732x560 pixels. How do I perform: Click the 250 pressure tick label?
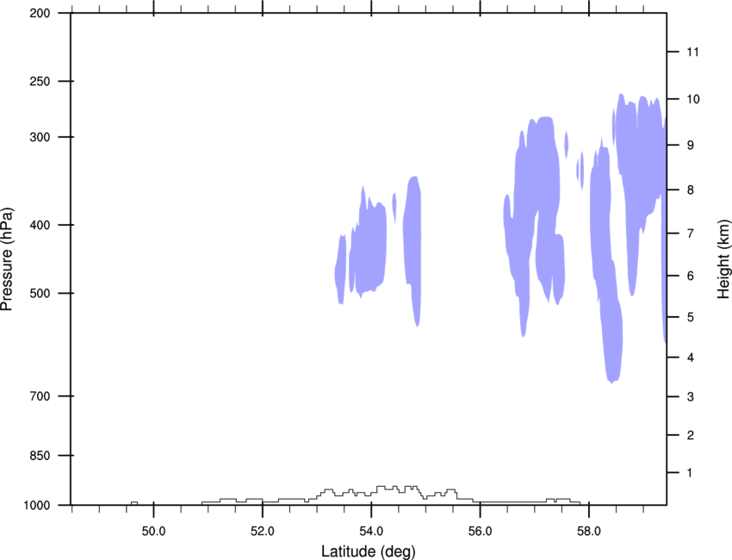click(x=40, y=81)
